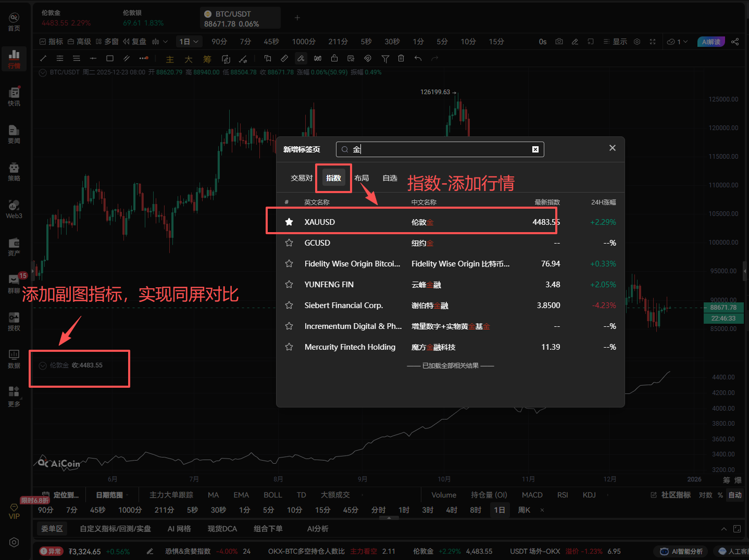The width and height of the screenshot is (749, 560).
Task: Open the 首页 home sidebar icon
Action: pyautogui.click(x=14, y=22)
